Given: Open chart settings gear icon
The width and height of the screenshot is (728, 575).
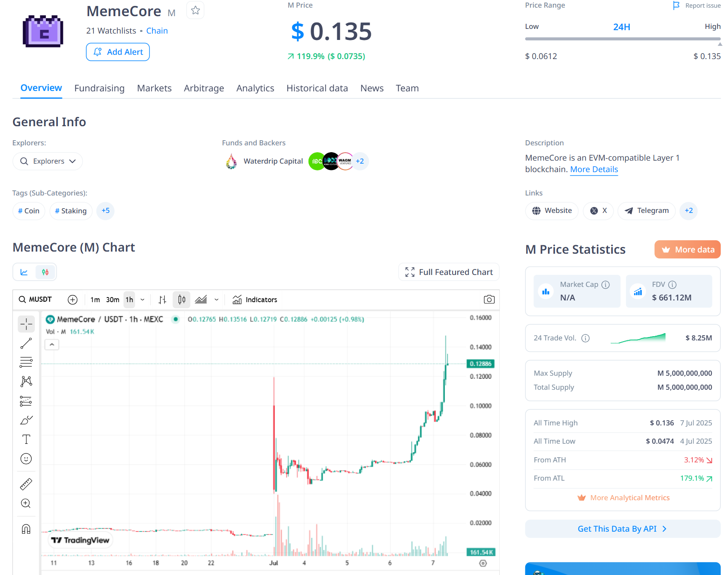Looking at the screenshot, I should tap(483, 563).
